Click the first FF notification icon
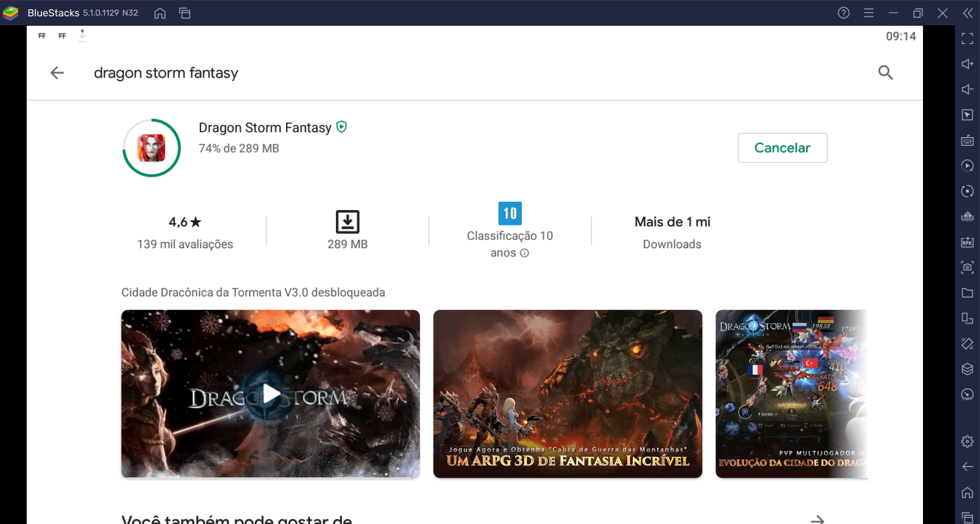The width and height of the screenshot is (980, 524). point(42,35)
